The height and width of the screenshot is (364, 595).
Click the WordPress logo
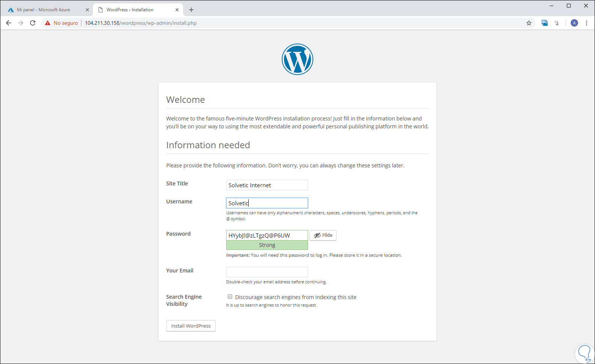(x=297, y=59)
